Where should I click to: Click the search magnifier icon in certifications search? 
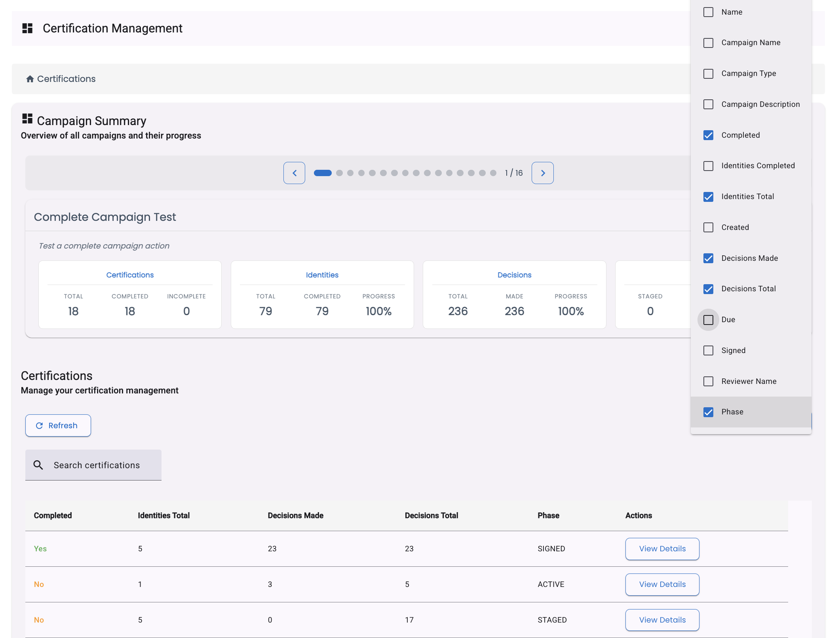click(x=38, y=465)
